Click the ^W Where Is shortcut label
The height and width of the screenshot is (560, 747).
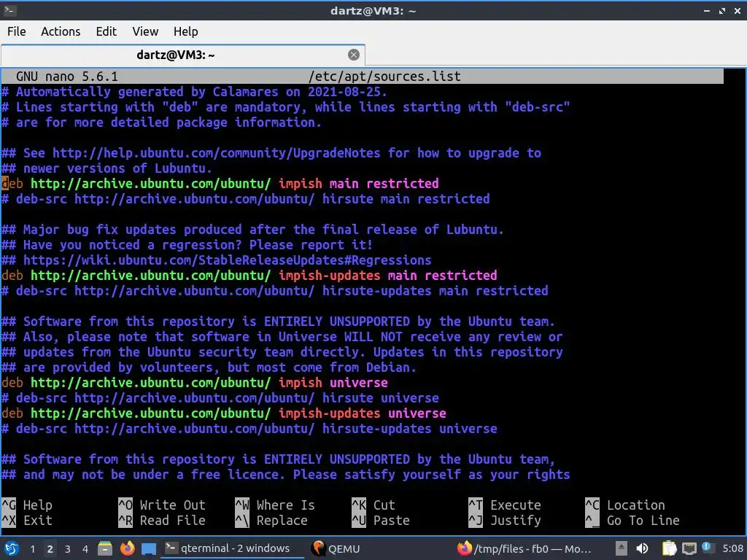(x=275, y=505)
